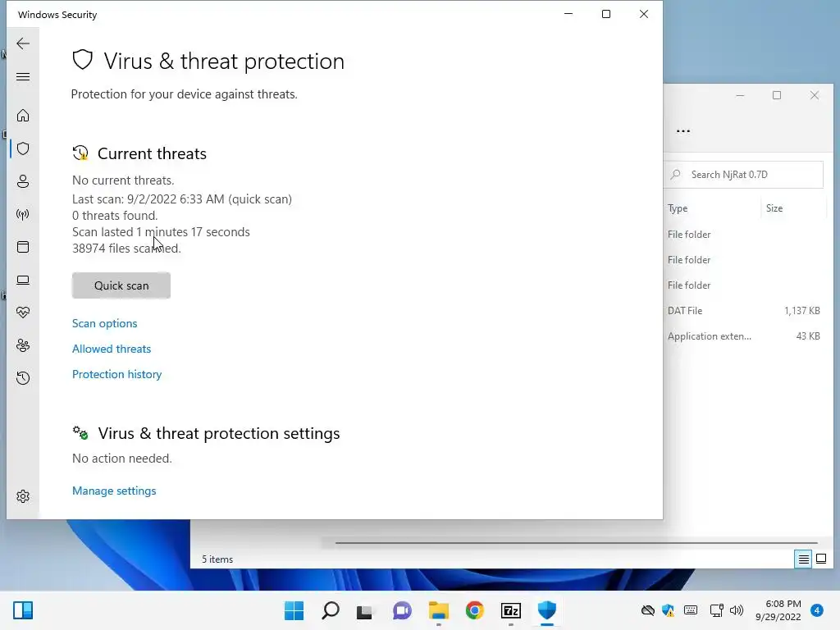Screen dimensions: 840x630
Task: Click the Current threats heading icon
Action: coord(80,153)
